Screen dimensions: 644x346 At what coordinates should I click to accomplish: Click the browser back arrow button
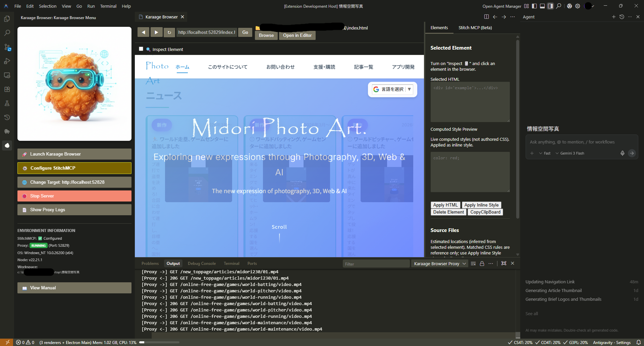click(143, 32)
